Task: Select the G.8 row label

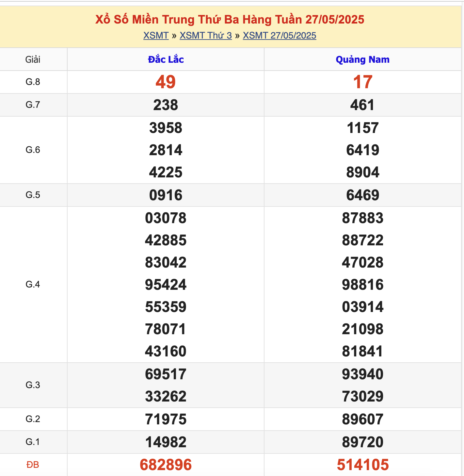Action: coord(33,82)
